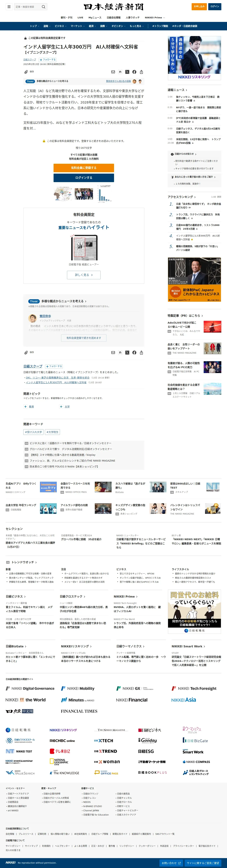Open ranking item 日産「自主性に確信持てず」
The image size is (227, 868).
[198, 206]
